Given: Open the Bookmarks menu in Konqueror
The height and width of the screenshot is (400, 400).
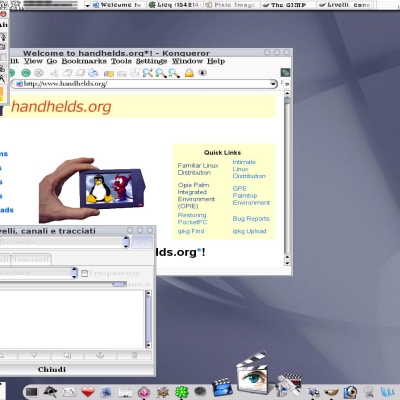Looking at the screenshot, I should point(84,61).
